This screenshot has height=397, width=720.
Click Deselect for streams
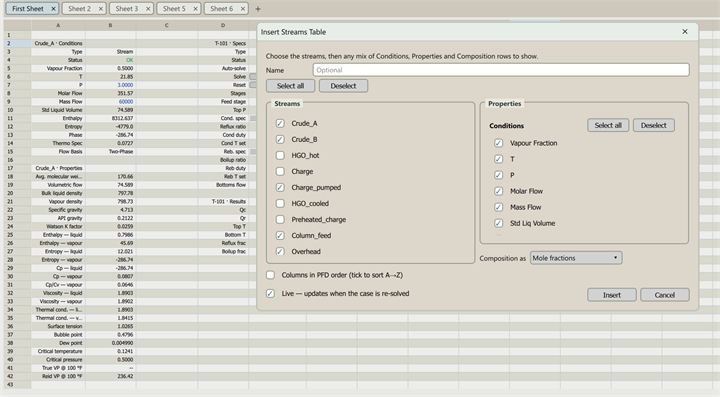pos(343,86)
